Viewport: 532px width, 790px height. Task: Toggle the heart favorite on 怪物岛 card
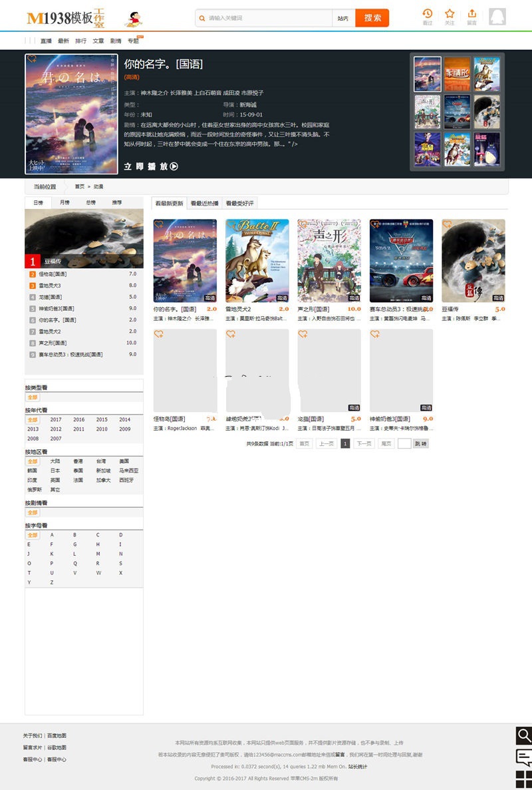pos(160,335)
